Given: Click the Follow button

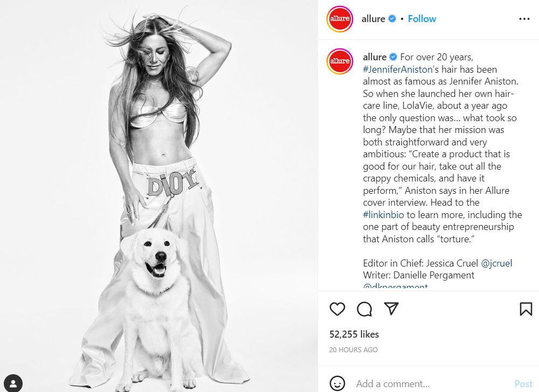Looking at the screenshot, I should [x=422, y=18].
